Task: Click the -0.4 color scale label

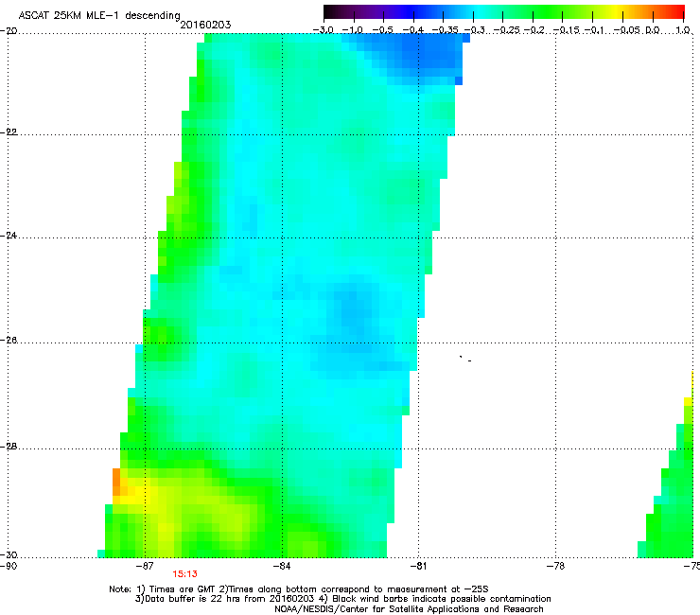Action: (413, 30)
